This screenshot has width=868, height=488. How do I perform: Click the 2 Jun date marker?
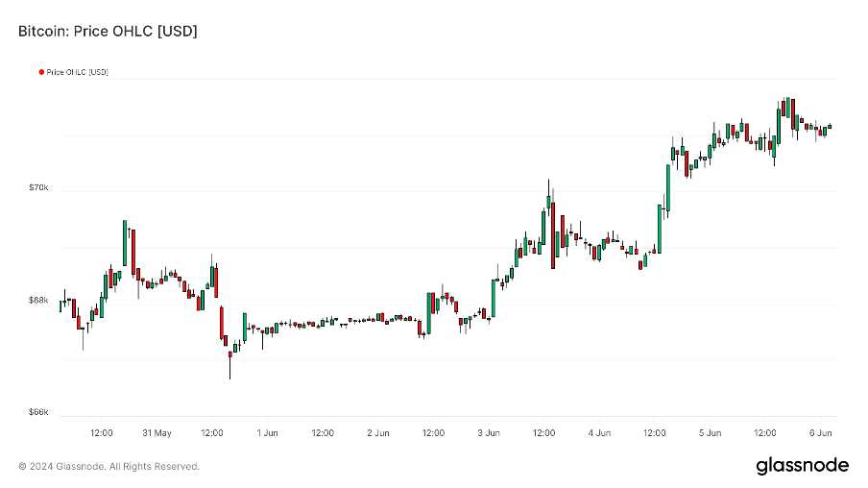[x=378, y=433]
